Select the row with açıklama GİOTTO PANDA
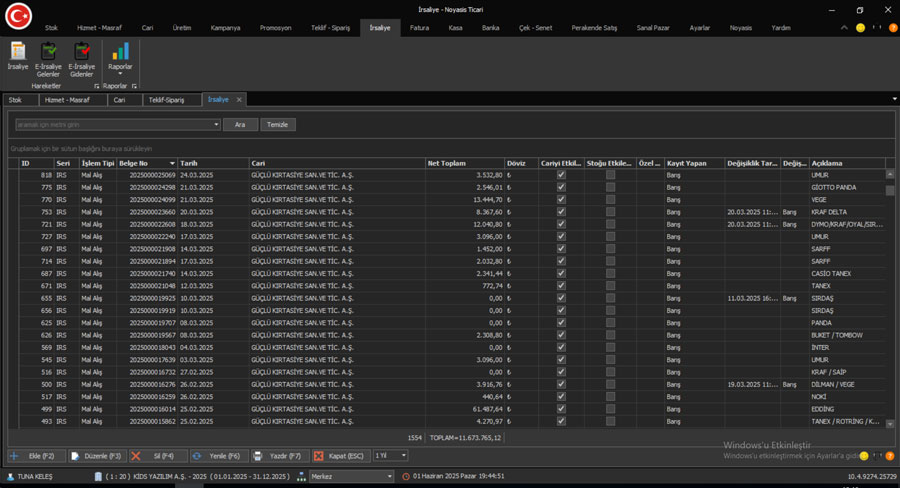 [x=451, y=187]
